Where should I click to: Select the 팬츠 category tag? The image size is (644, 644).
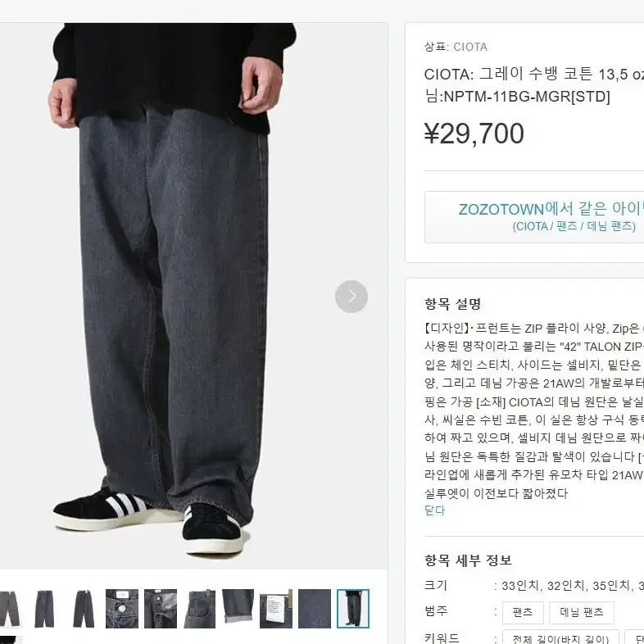point(523,612)
